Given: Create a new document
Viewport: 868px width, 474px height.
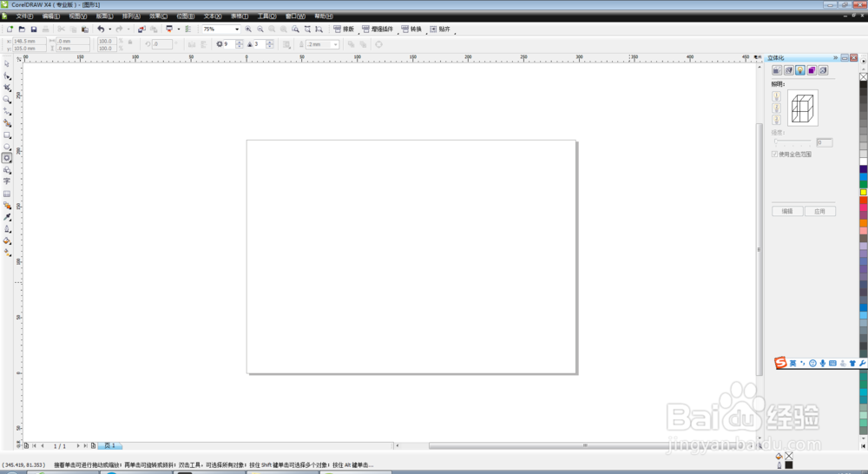Looking at the screenshot, I should click(x=10, y=29).
